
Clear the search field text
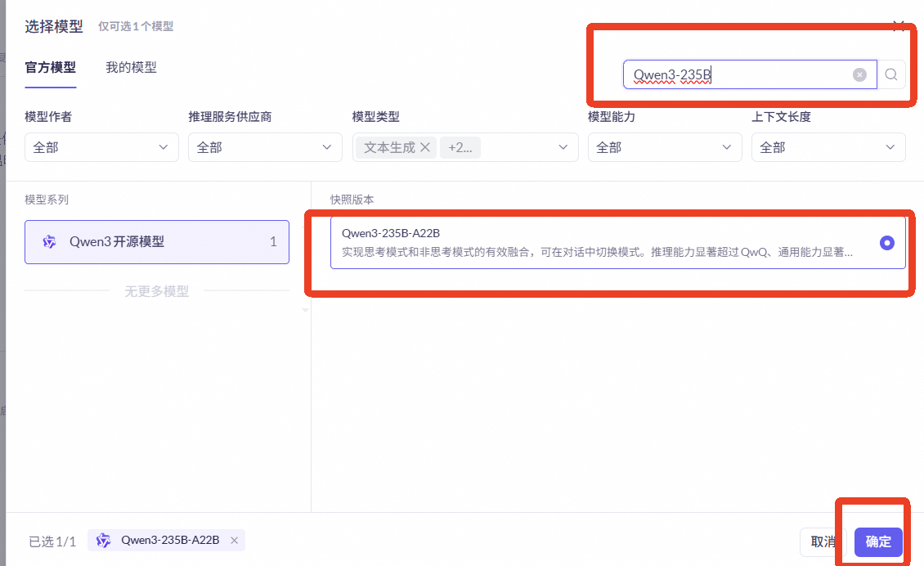pos(859,74)
